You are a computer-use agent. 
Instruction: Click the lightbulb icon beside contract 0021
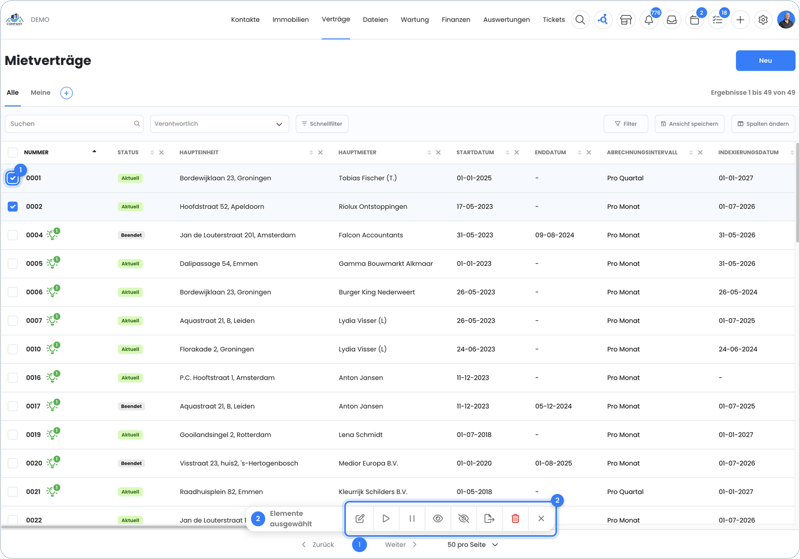53,492
